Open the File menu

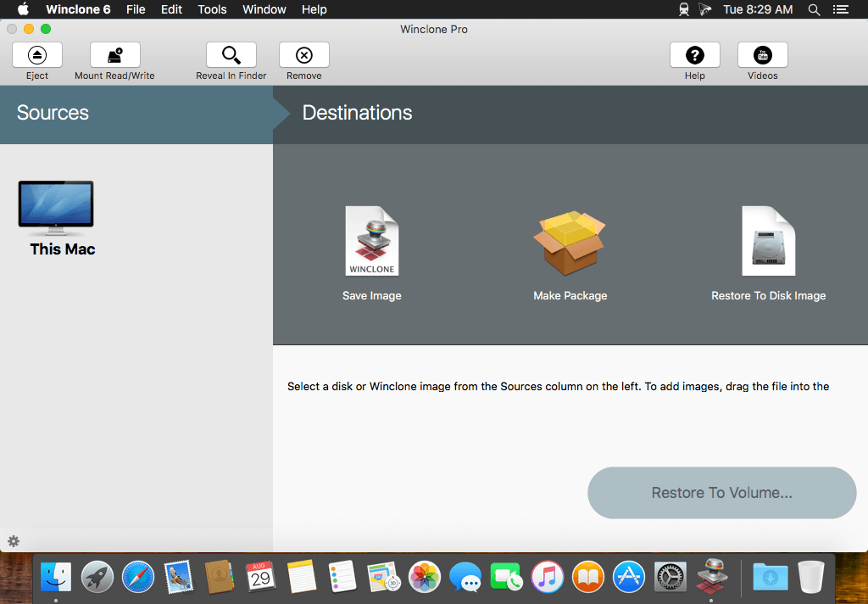(x=136, y=9)
